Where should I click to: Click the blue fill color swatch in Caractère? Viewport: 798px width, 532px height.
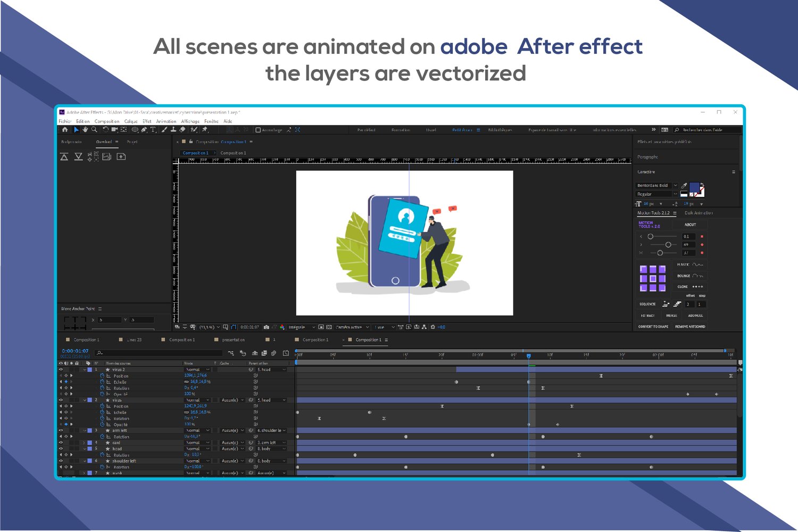click(x=694, y=188)
